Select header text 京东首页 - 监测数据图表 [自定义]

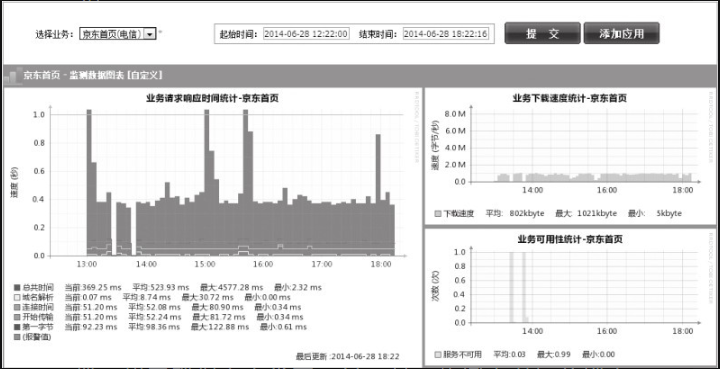[93, 75]
